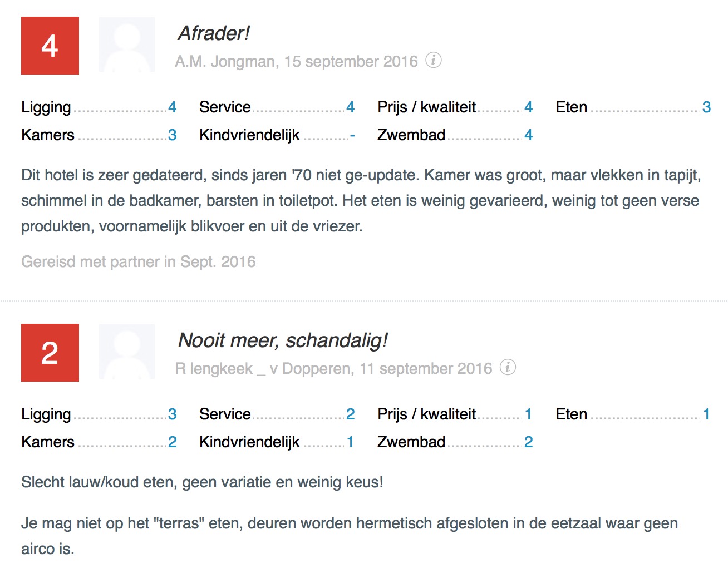This screenshot has height=573, width=728.
Task: Click info icon beside 15 september 2016
Action: click(434, 60)
